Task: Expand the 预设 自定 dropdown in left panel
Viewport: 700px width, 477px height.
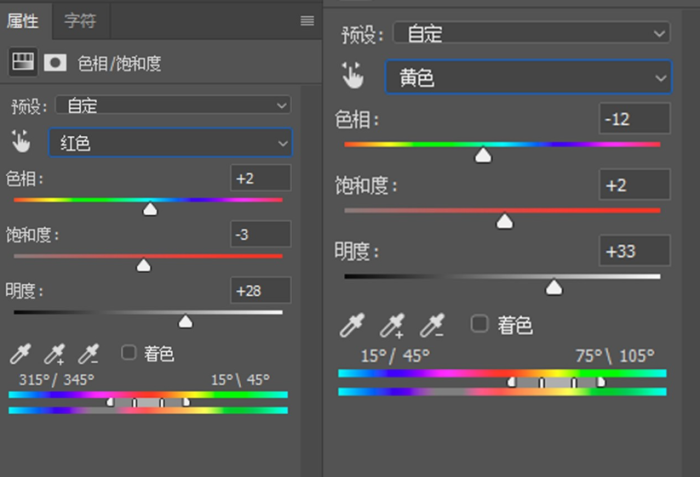Action: (173, 105)
